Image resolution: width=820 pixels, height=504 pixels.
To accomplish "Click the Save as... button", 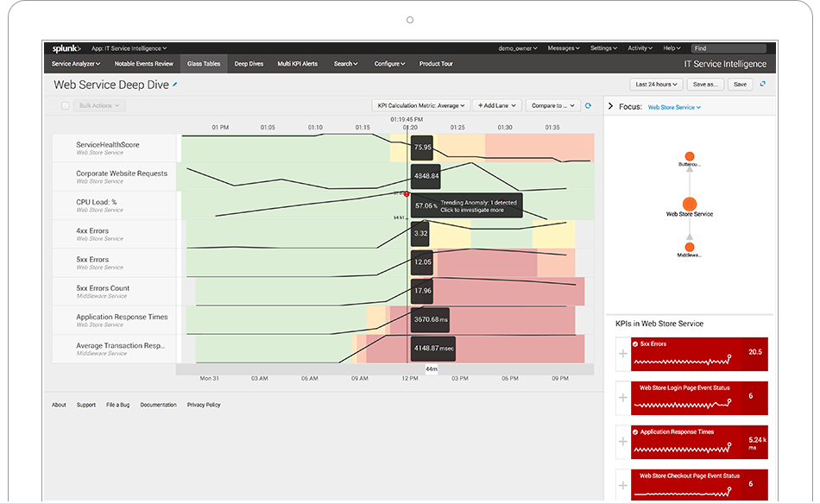I will click(x=705, y=85).
